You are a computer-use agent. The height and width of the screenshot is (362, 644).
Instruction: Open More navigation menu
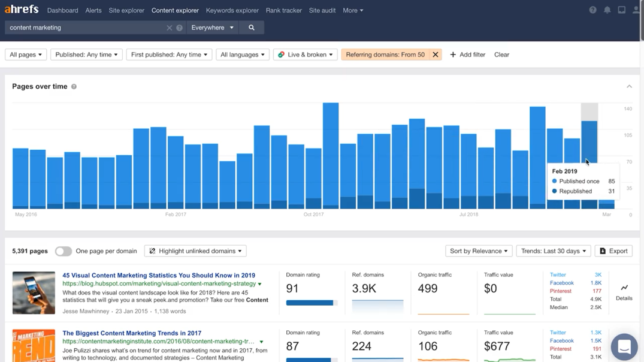pyautogui.click(x=353, y=10)
